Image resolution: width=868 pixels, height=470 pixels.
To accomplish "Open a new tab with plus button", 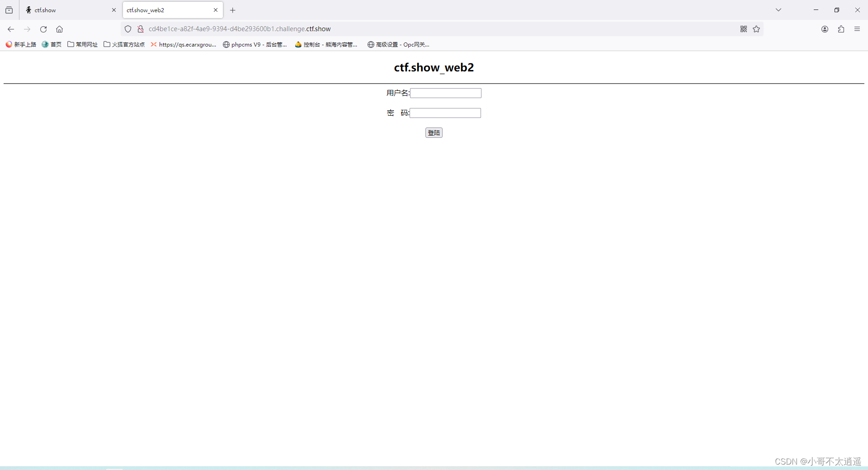I will (x=233, y=10).
